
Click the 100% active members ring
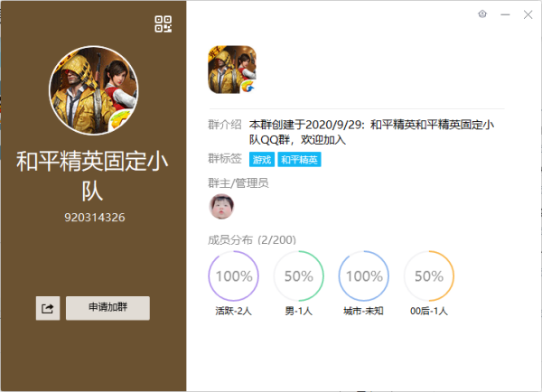234,275
